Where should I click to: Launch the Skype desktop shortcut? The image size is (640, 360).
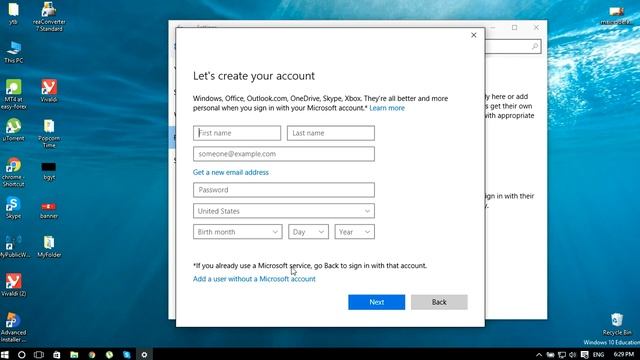tap(13, 208)
